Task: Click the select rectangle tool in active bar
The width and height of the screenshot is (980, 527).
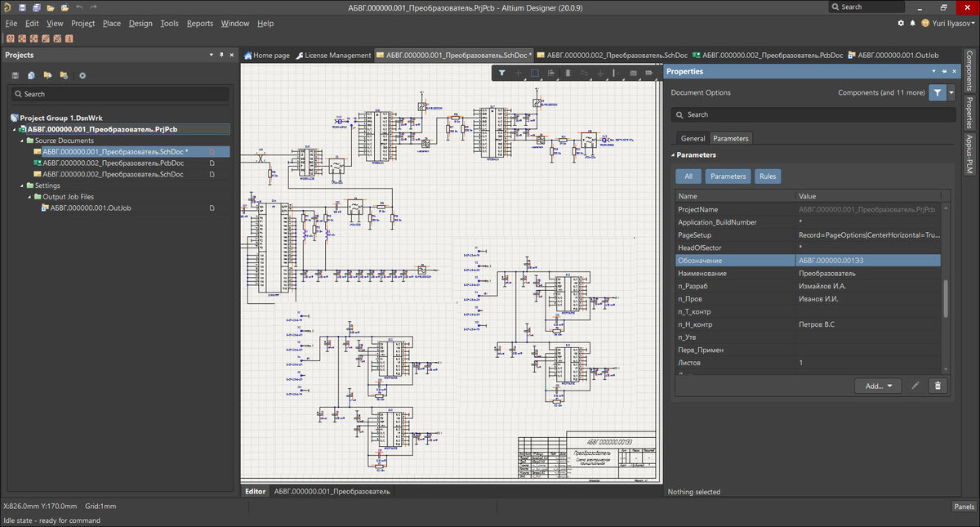Action: 535,73
